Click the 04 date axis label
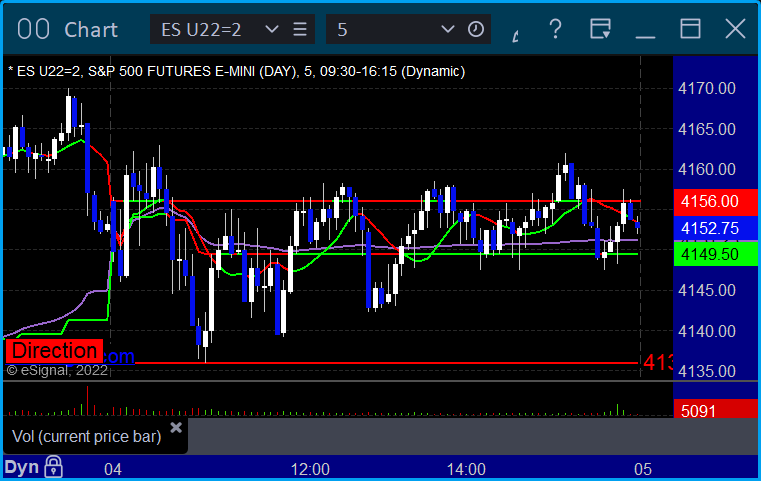 point(113,469)
